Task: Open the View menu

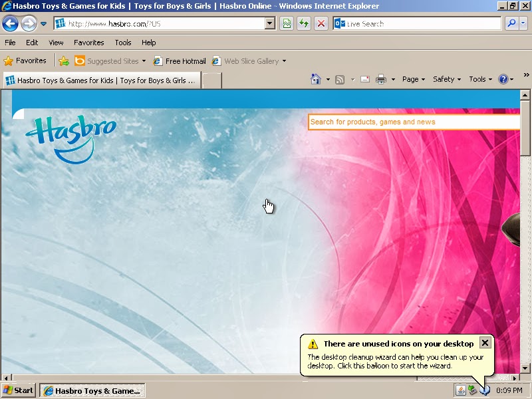Action: [56, 43]
